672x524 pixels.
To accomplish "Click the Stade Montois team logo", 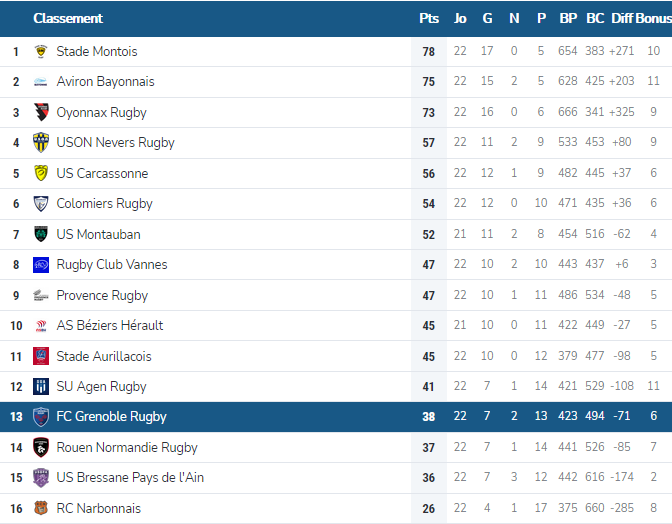I will click(x=41, y=51).
